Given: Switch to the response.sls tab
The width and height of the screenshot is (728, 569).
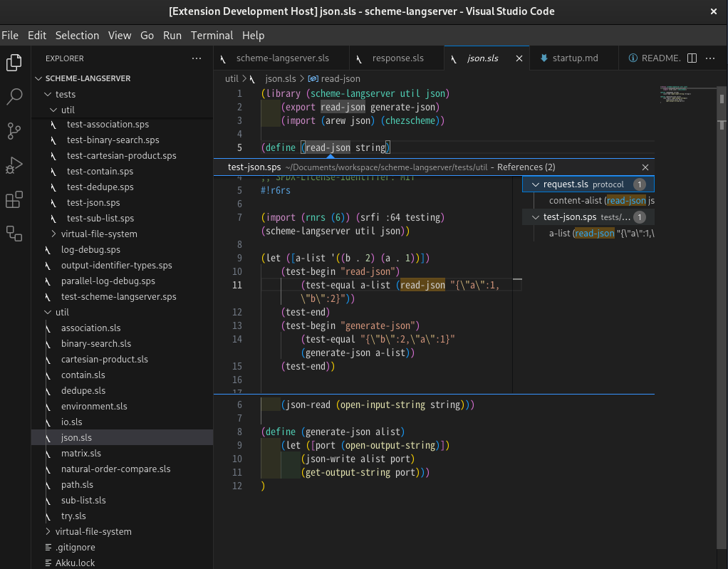Looking at the screenshot, I should click(x=397, y=58).
